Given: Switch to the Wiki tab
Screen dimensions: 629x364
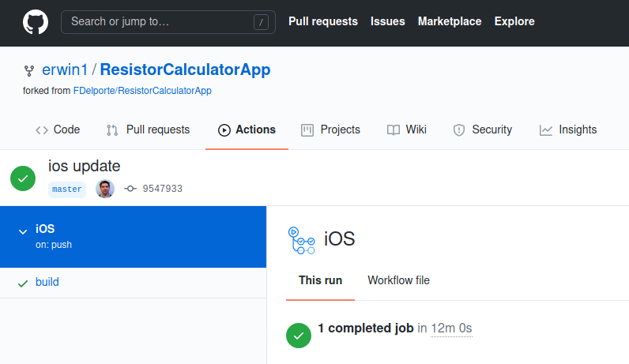Looking at the screenshot, I should click(406, 129).
